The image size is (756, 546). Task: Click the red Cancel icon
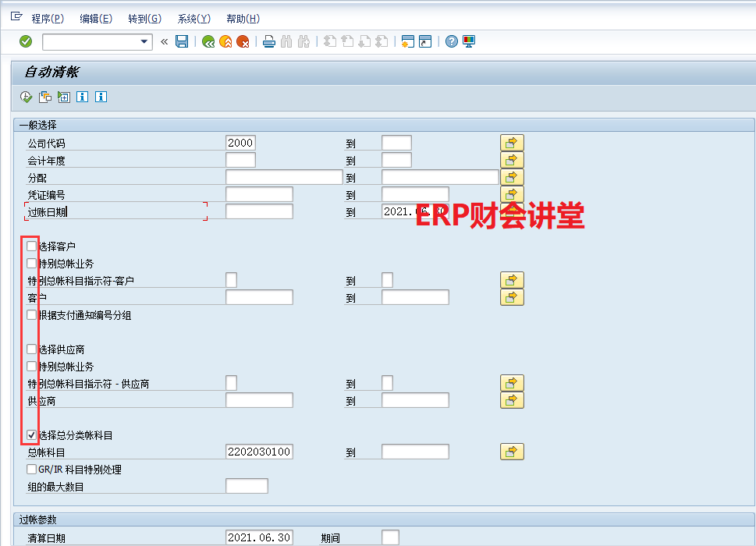tap(243, 42)
